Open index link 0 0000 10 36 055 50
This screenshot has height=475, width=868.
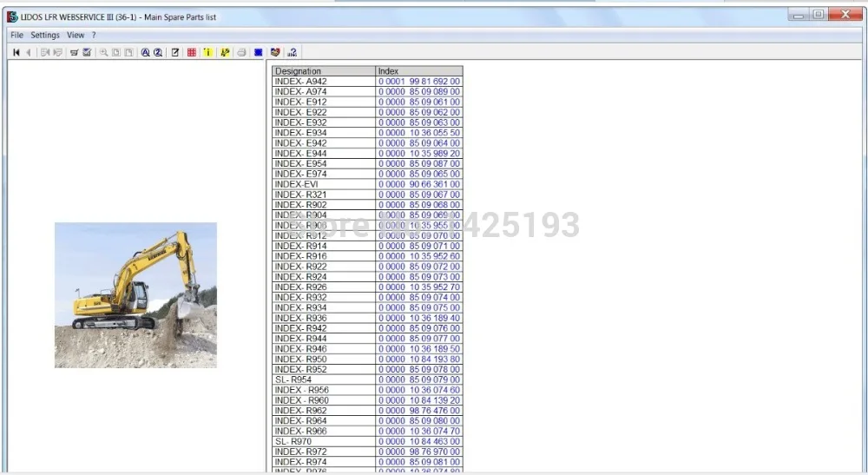[419, 133]
